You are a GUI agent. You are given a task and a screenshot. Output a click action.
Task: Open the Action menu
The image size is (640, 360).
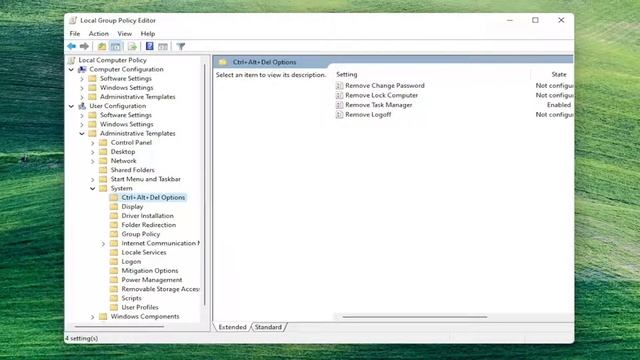(x=99, y=33)
